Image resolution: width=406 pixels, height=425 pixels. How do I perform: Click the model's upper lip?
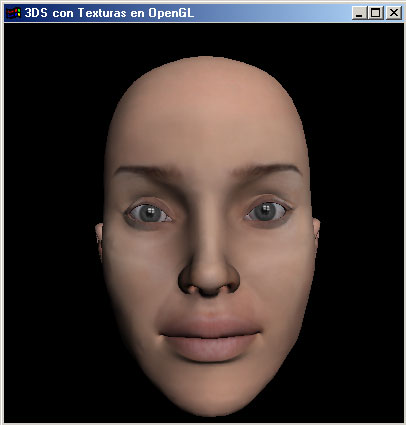[209, 325]
